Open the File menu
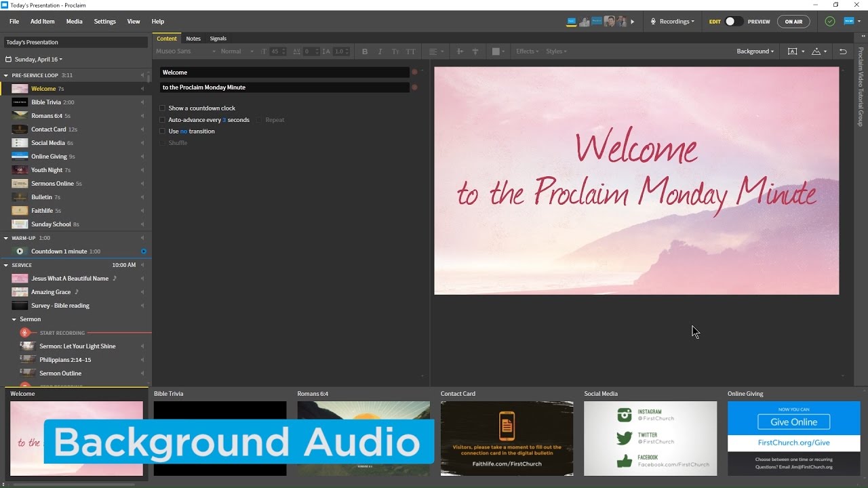This screenshot has height=488, width=868. coord(14,22)
